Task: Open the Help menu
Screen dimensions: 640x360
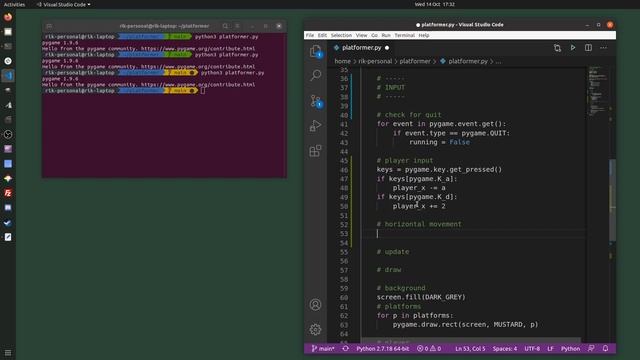Action: [x=424, y=36]
